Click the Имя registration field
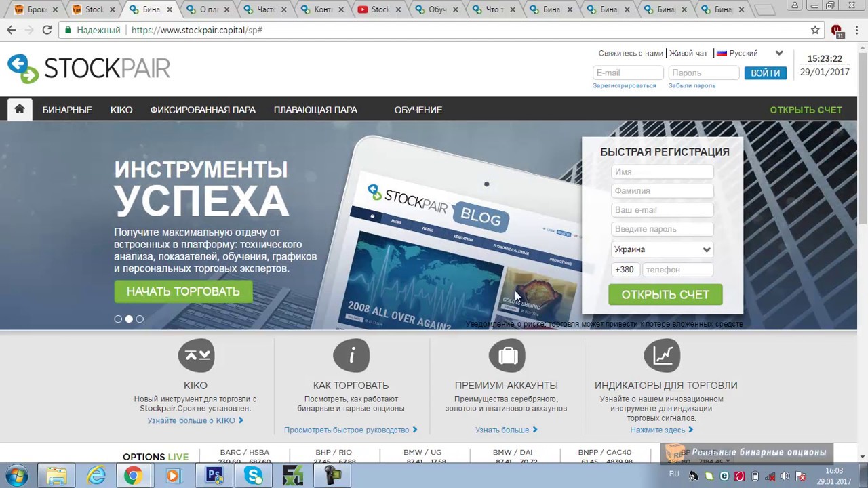Screen dimensions: 868x488 tap(663, 172)
